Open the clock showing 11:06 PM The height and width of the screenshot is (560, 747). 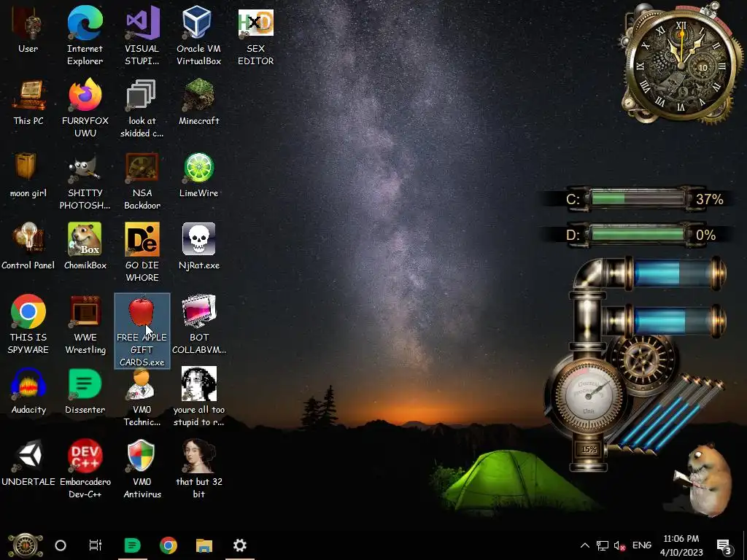(681, 545)
